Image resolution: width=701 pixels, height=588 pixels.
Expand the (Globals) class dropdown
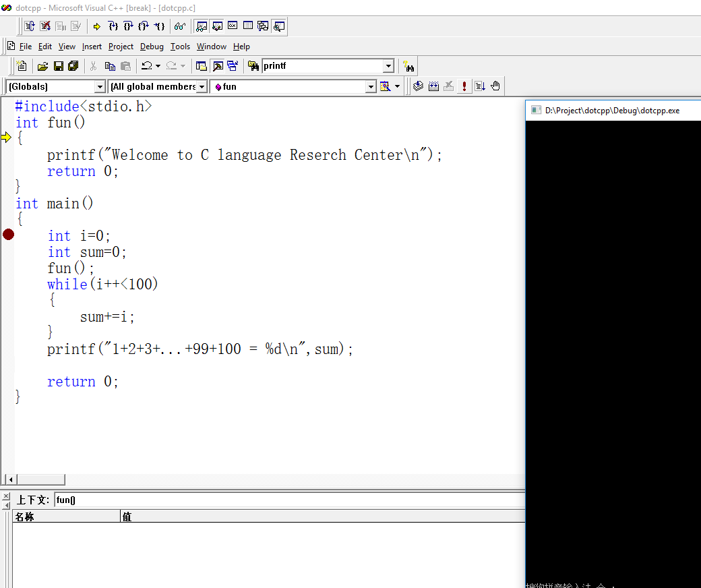[x=100, y=86]
